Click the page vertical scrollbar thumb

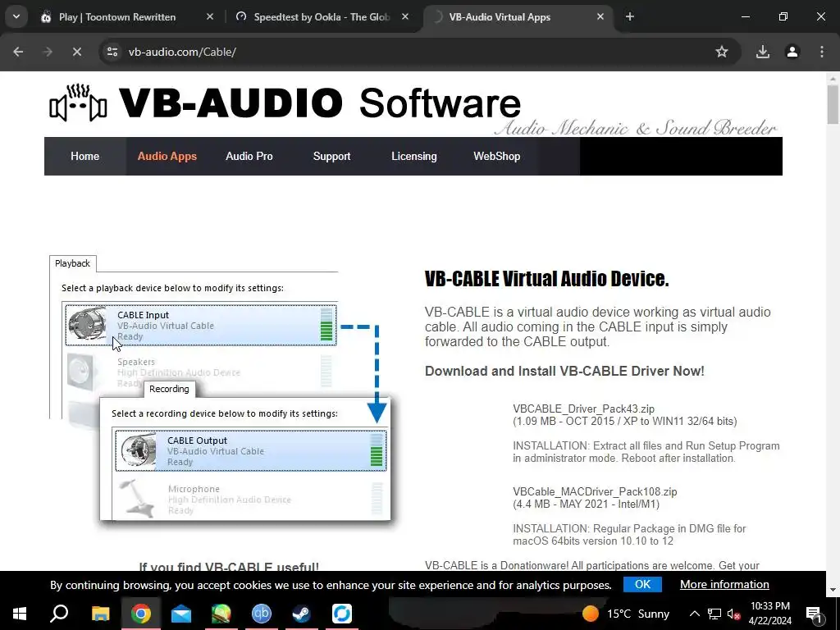click(x=833, y=104)
